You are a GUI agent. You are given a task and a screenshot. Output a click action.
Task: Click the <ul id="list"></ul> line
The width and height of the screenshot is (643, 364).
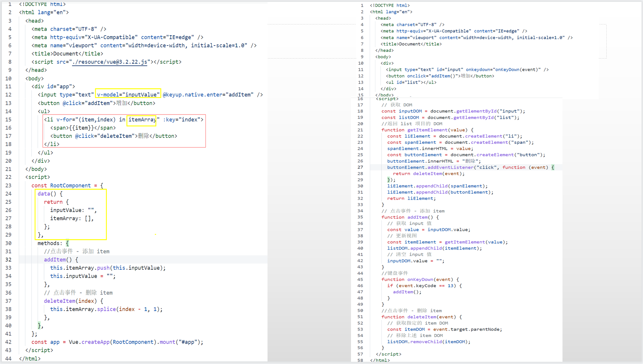[411, 82]
